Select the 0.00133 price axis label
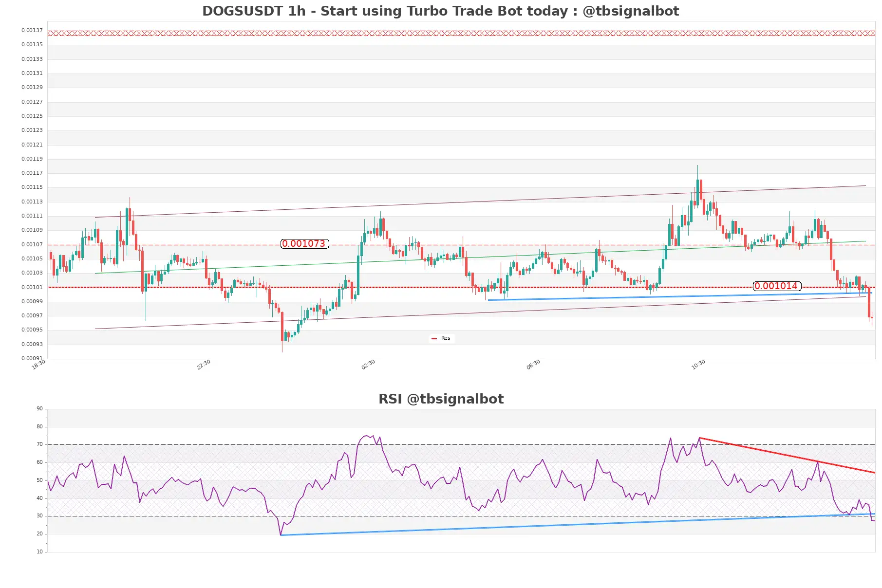 [32, 59]
